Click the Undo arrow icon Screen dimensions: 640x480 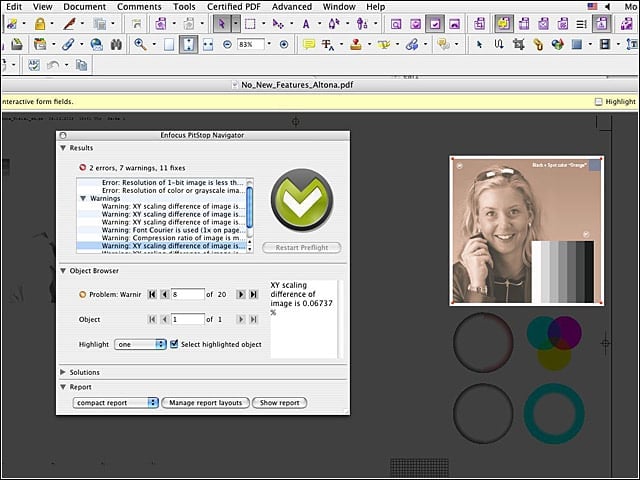(x=53, y=65)
